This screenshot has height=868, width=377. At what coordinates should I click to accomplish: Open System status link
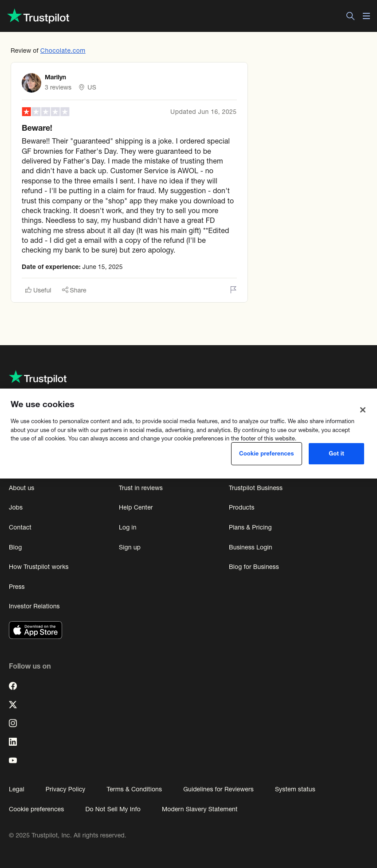click(x=295, y=789)
